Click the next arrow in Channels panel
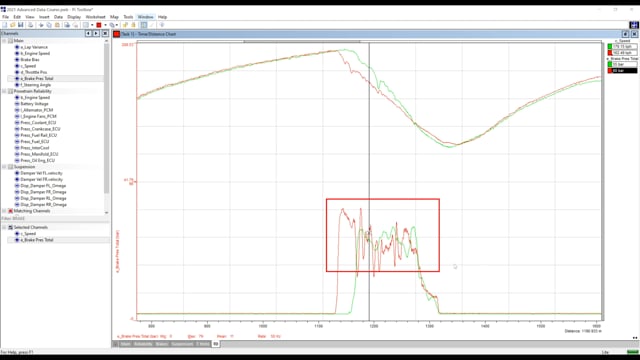The height and width of the screenshot is (360, 640). point(96,33)
